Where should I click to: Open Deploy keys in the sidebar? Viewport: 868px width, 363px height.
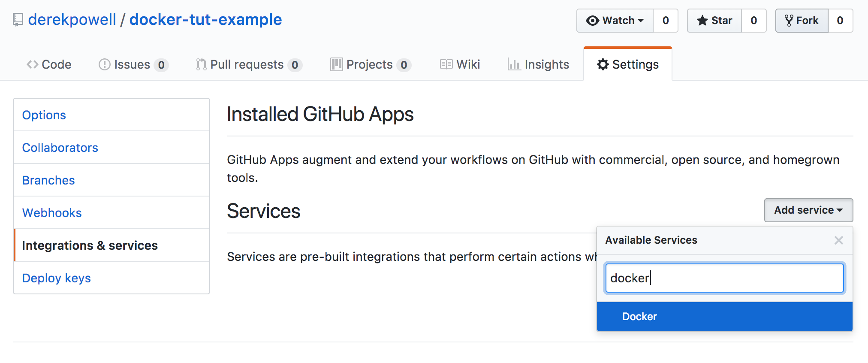[112, 278]
